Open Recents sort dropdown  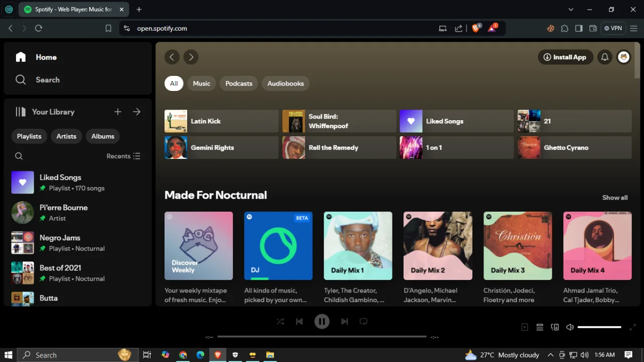click(124, 156)
